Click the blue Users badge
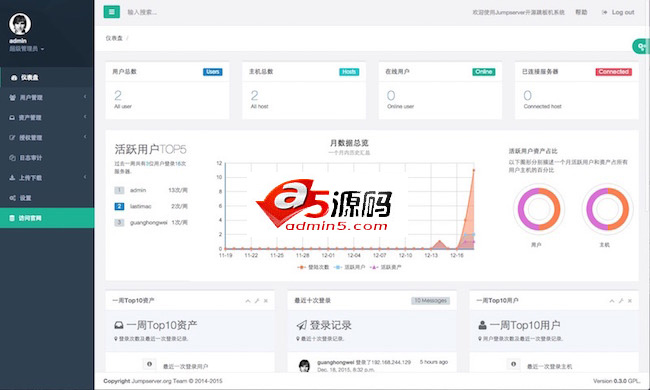 pyautogui.click(x=213, y=72)
